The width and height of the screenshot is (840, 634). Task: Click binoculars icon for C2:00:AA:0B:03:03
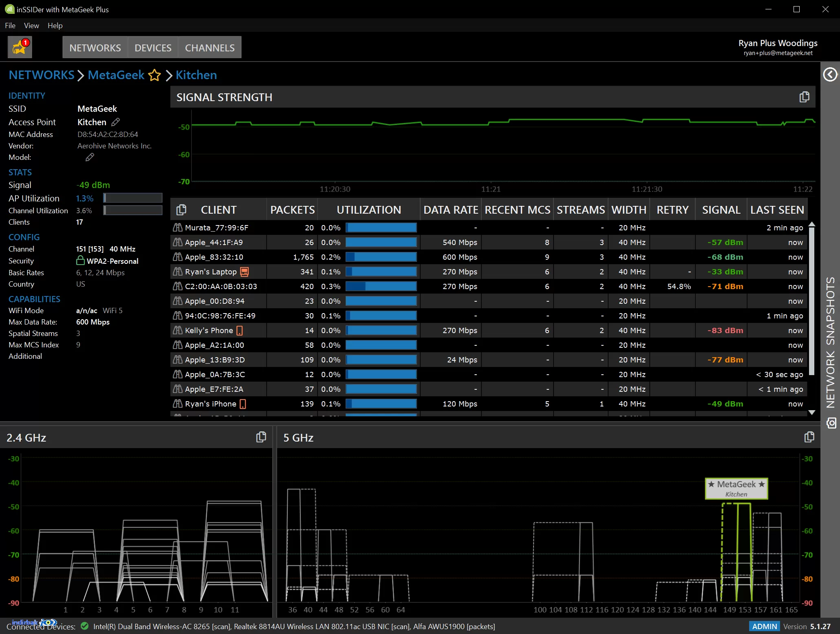point(177,286)
